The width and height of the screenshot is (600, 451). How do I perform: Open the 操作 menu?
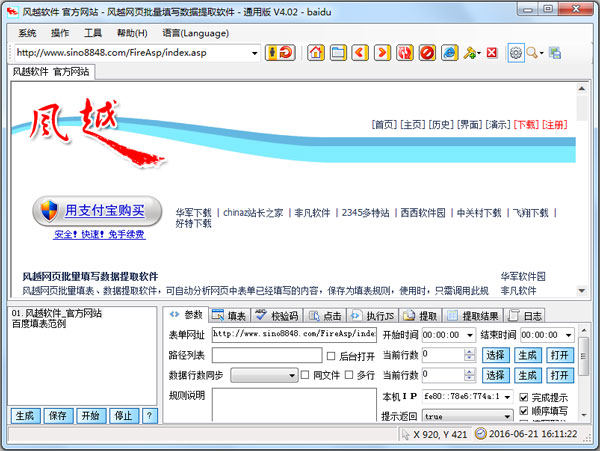pos(60,33)
